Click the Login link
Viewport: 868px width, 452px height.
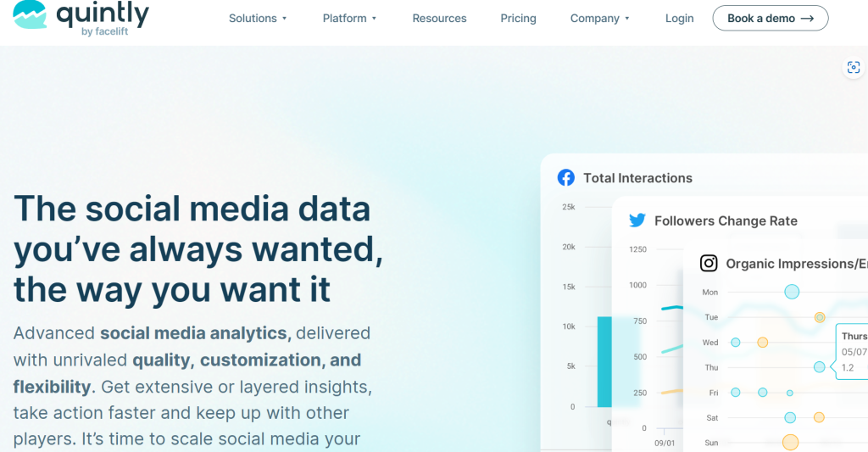pyautogui.click(x=679, y=18)
